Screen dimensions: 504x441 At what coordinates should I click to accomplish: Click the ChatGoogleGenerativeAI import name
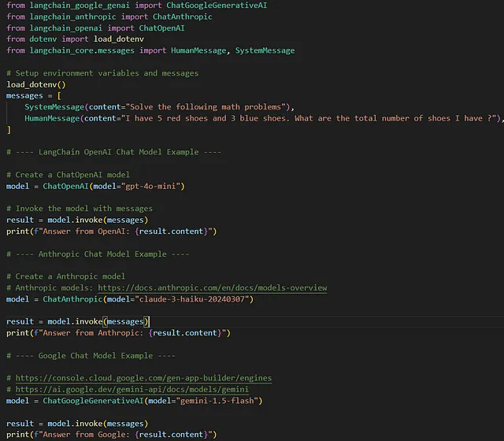click(x=217, y=6)
